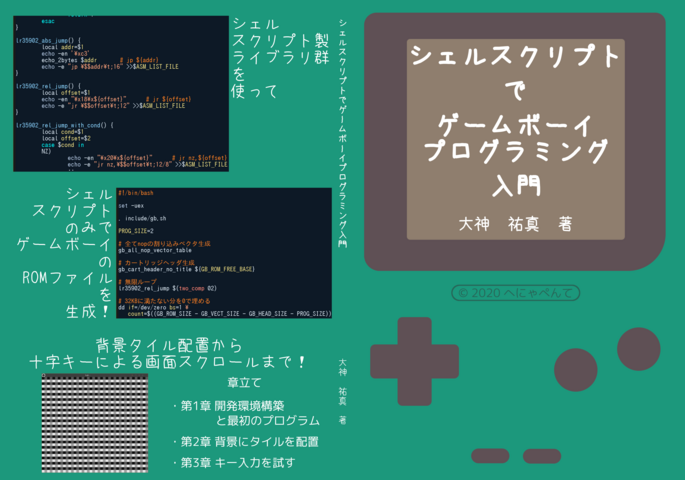Open the checkered background tile pattern image
The image size is (685, 480).
pos(95,423)
